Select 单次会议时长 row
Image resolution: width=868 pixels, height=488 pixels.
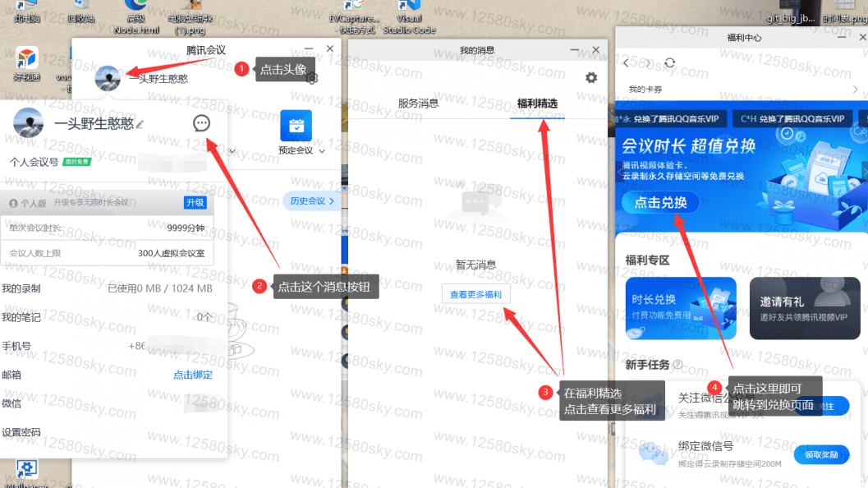pos(108,228)
